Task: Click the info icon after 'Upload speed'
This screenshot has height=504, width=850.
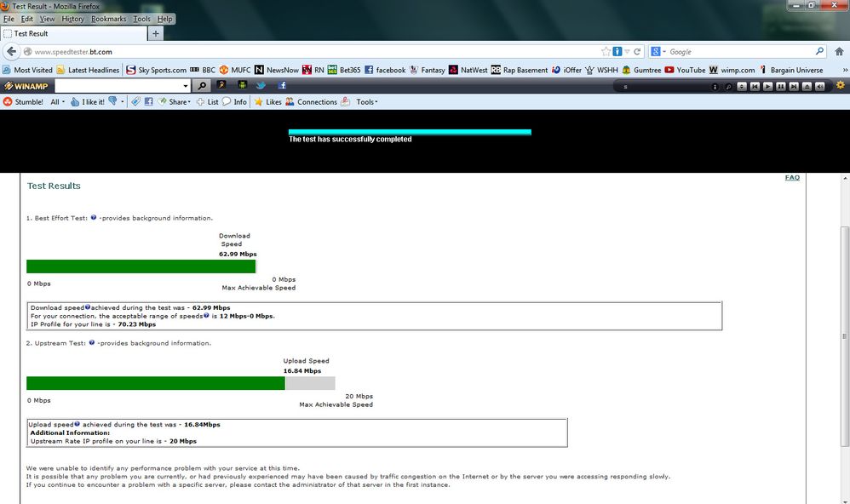Action: tap(77, 424)
